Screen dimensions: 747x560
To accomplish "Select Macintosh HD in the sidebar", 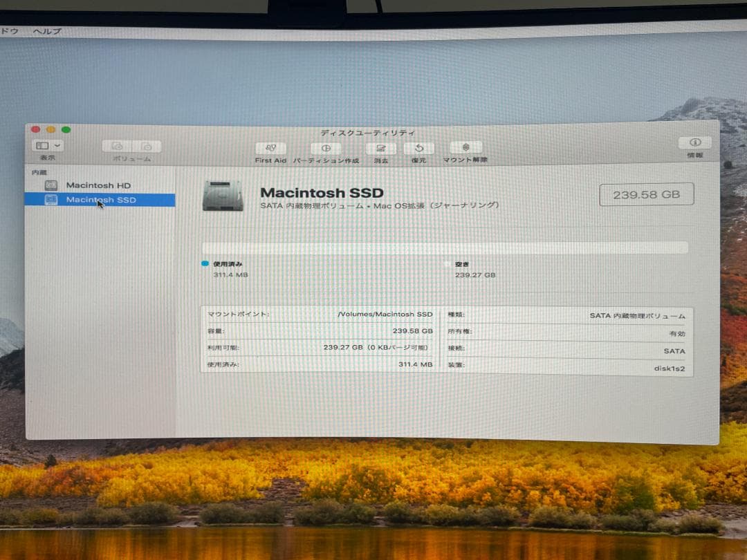I will pos(98,185).
